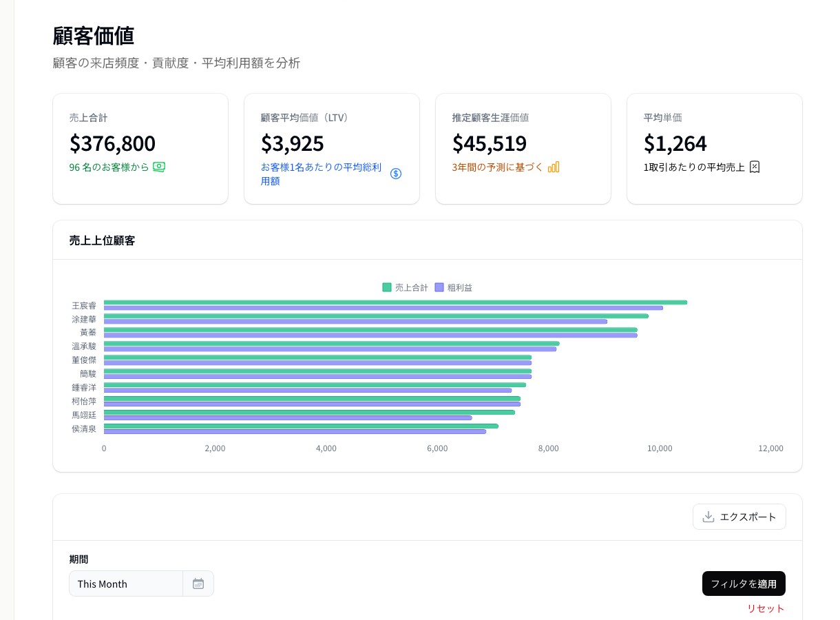The width and height of the screenshot is (840, 620).
Task: Click the blue dollar circle icon on LTV card
Action: [x=396, y=174]
